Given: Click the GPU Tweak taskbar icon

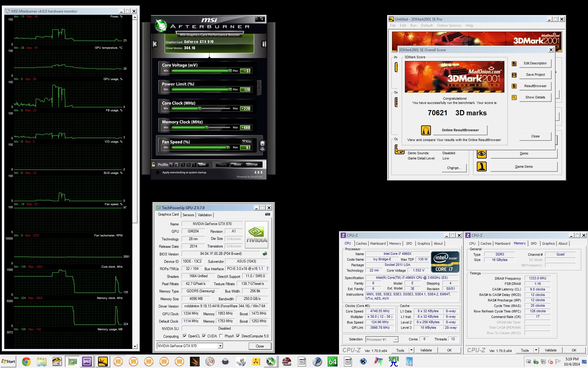Looking at the screenshot, I should tap(287, 362).
